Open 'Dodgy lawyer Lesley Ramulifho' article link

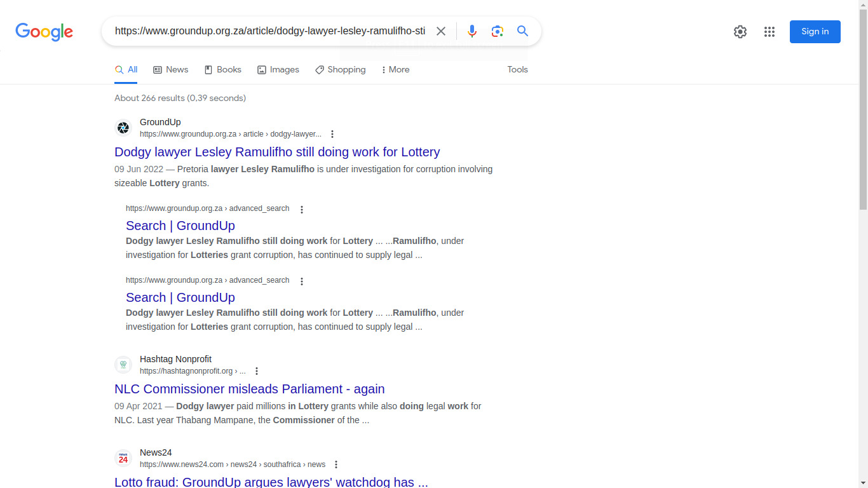(x=277, y=152)
